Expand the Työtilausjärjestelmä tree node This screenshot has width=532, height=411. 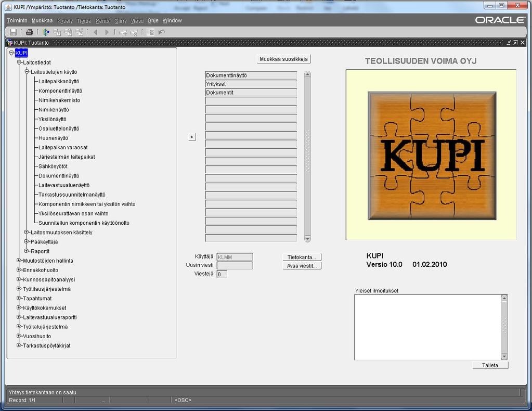[x=19, y=289]
